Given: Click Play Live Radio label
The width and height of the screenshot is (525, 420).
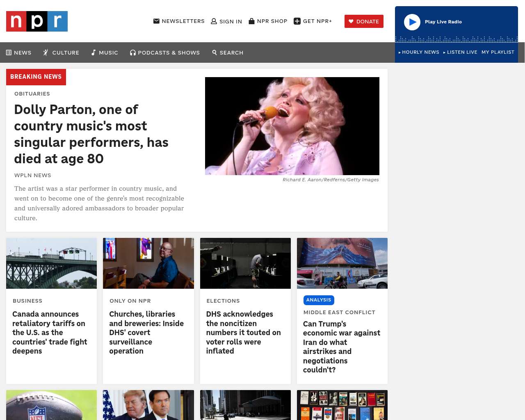Looking at the screenshot, I should (x=443, y=22).
